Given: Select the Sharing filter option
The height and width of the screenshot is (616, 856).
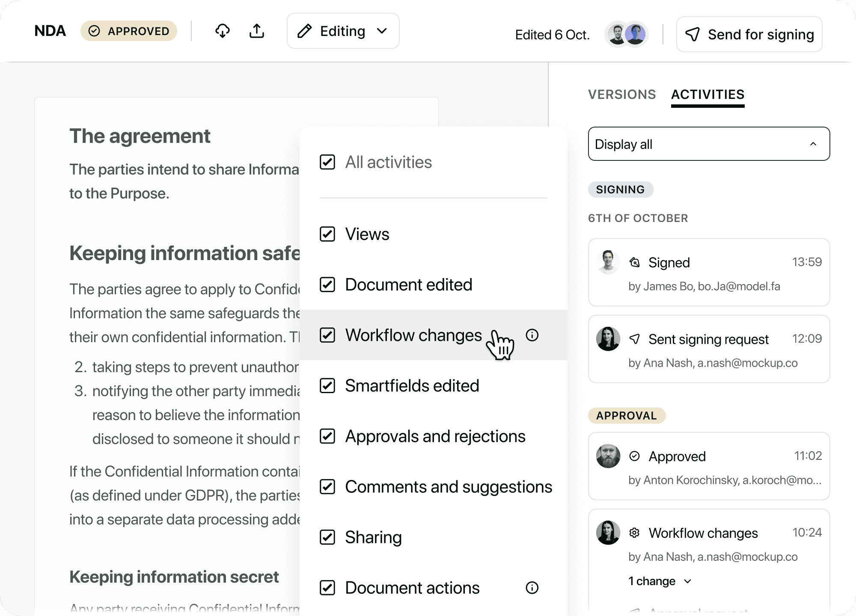Looking at the screenshot, I should 373,537.
